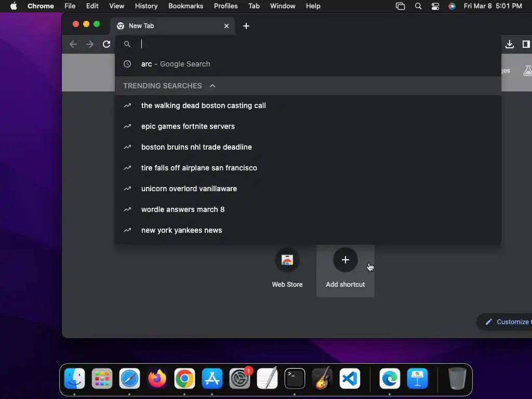Screen dimensions: 532x399
Task: Choose 'epic games fortnite servers' suggestion
Action: (308, 126)
